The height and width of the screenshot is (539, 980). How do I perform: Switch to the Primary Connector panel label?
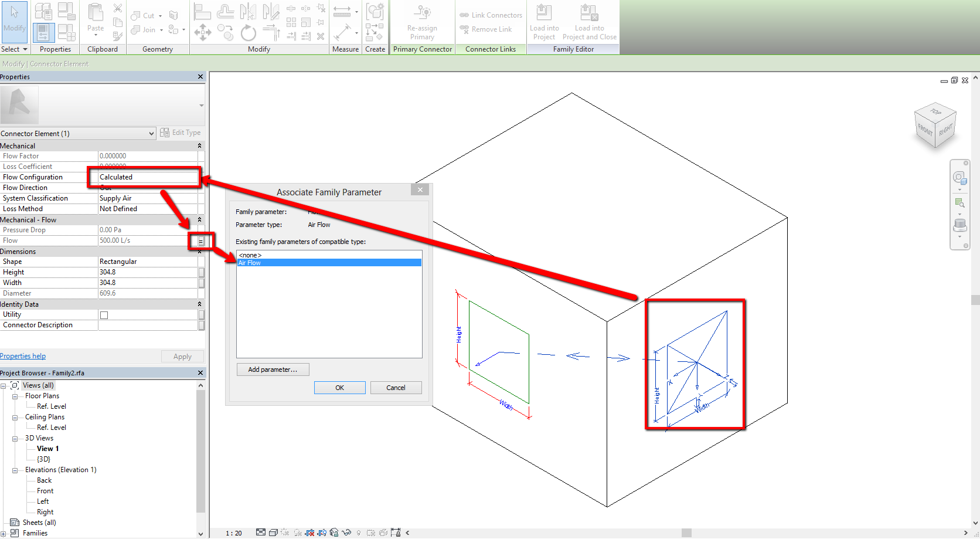pos(421,49)
